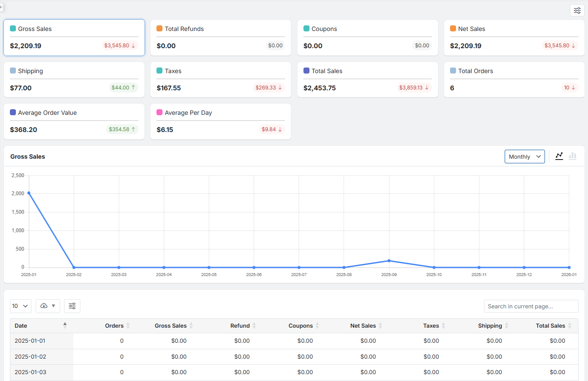588x381 pixels.
Task: Open the Monthly interval dropdown
Action: pos(524,157)
